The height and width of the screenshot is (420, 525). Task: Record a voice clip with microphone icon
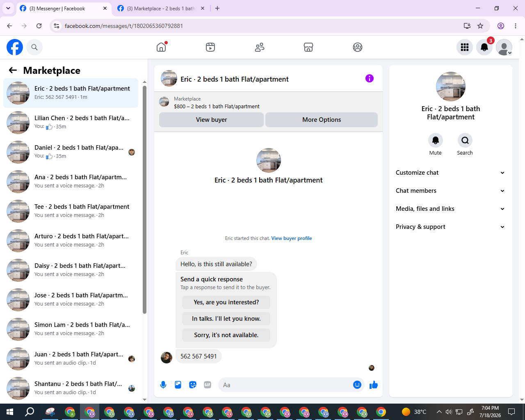(x=163, y=385)
